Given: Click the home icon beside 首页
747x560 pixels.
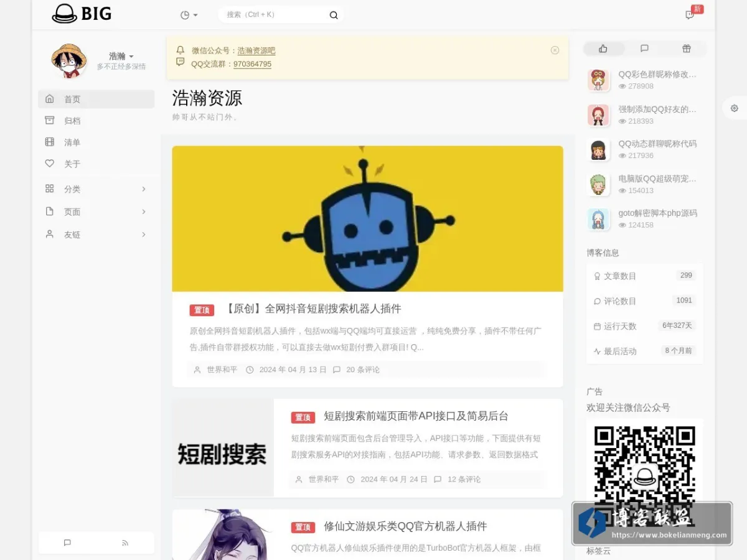Looking at the screenshot, I should pos(50,98).
